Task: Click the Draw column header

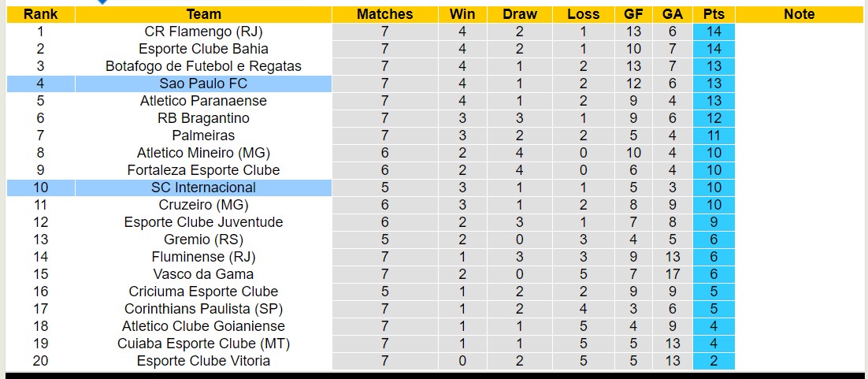Action: [x=520, y=14]
